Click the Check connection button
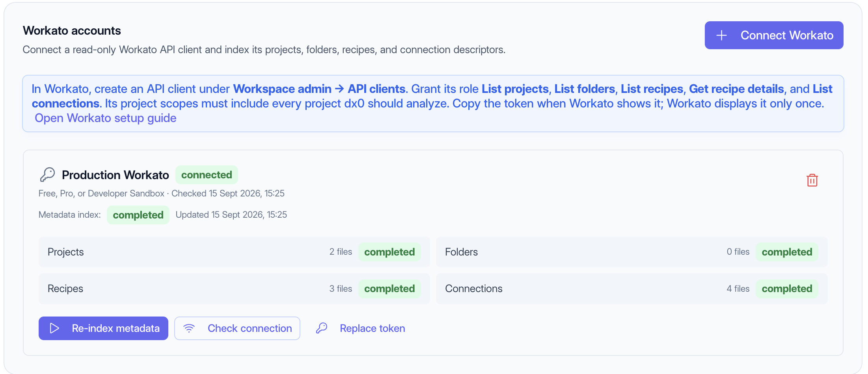The image size is (868, 374). 237,328
